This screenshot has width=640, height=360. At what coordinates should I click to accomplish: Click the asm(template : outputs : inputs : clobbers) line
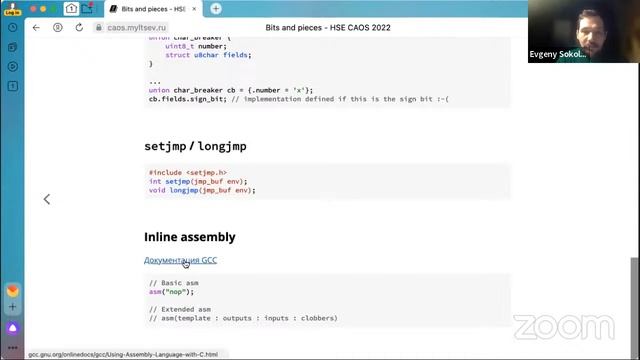243,318
